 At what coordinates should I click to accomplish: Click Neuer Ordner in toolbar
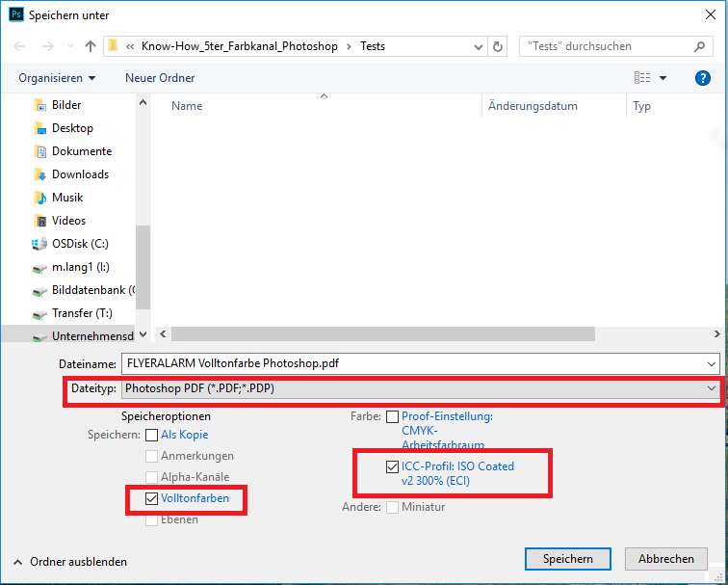coord(160,78)
